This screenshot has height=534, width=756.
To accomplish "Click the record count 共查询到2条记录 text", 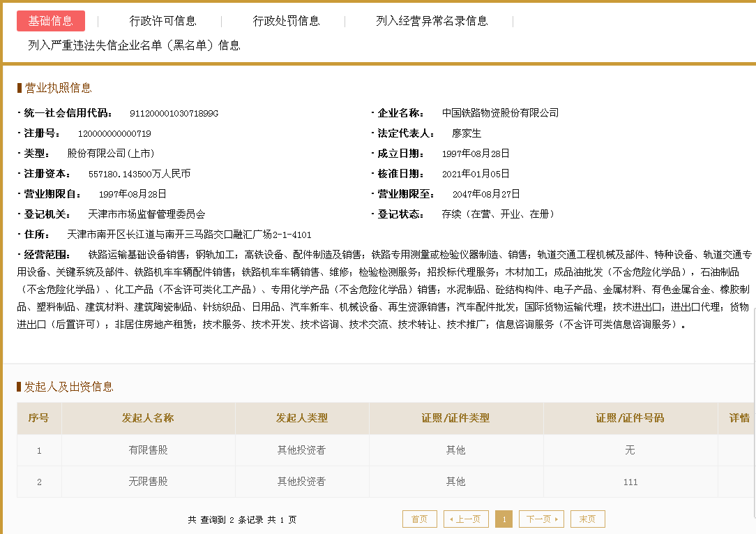I will click(x=226, y=519).
